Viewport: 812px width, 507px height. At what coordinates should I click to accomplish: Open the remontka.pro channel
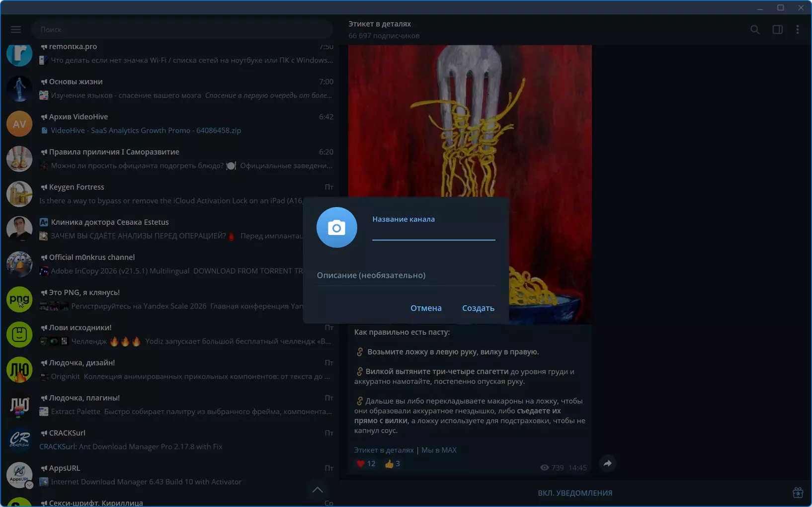[x=169, y=53]
